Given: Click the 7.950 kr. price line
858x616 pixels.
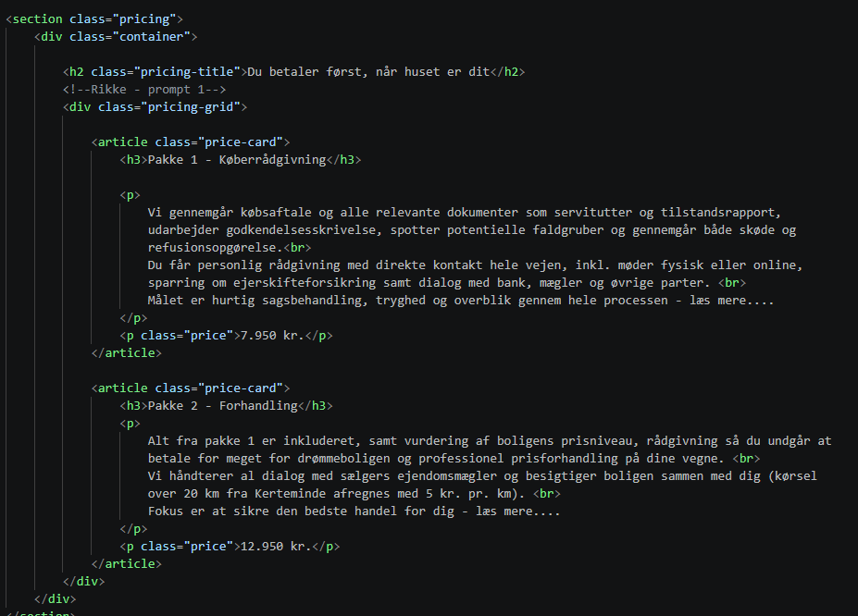Looking at the screenshot, I should tap(226, 335).
